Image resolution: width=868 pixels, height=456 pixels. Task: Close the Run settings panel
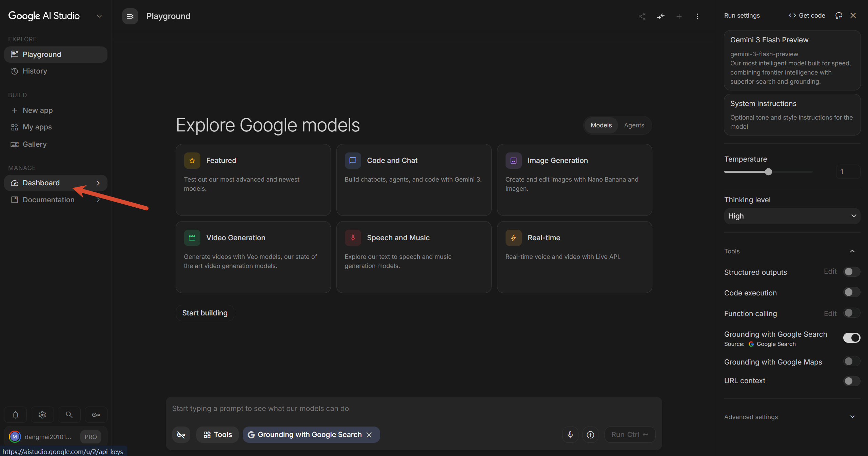tap(853, 16)
